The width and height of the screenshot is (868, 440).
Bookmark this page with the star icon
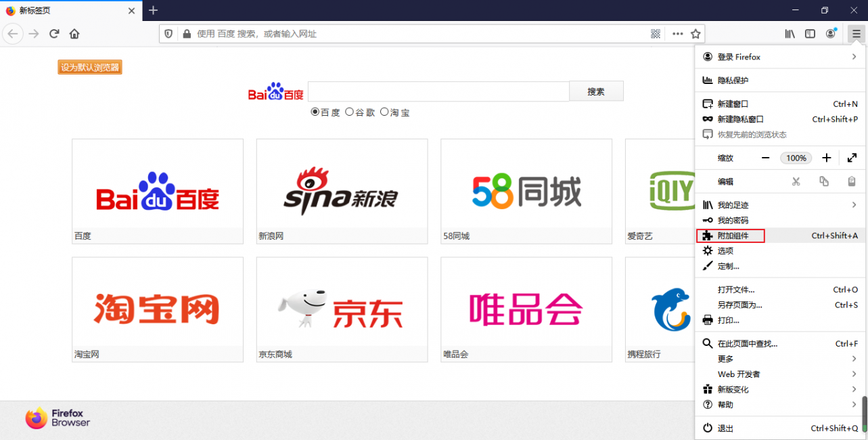click(695, 34)
